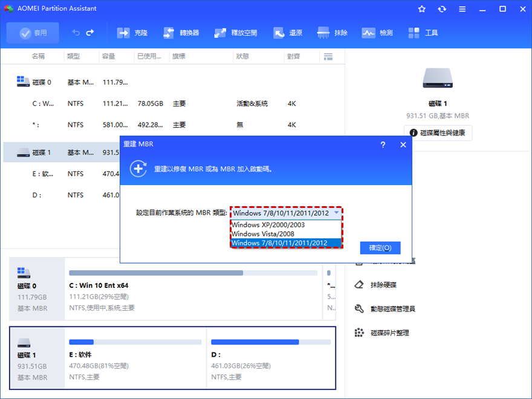
Task: Click the 容量 column header
Action: point(109,56)
